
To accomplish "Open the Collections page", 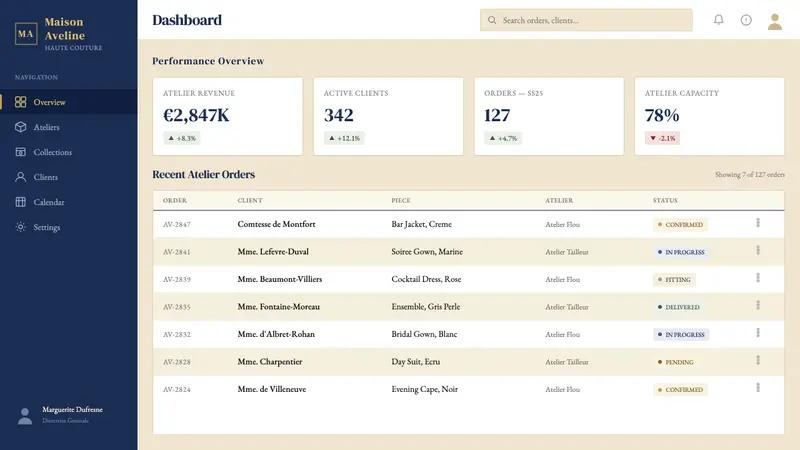I will (68, 152).
